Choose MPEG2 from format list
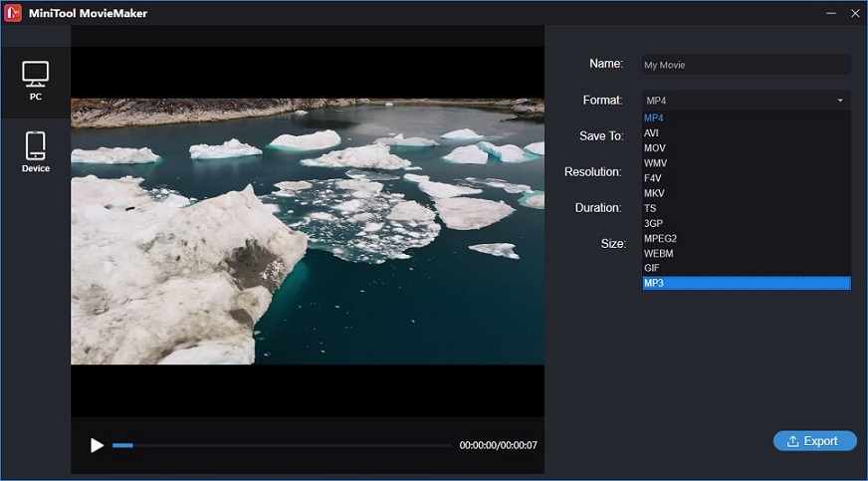Viewport: 868px width, 481px height. pyautogui.click(x=747, y=238)
